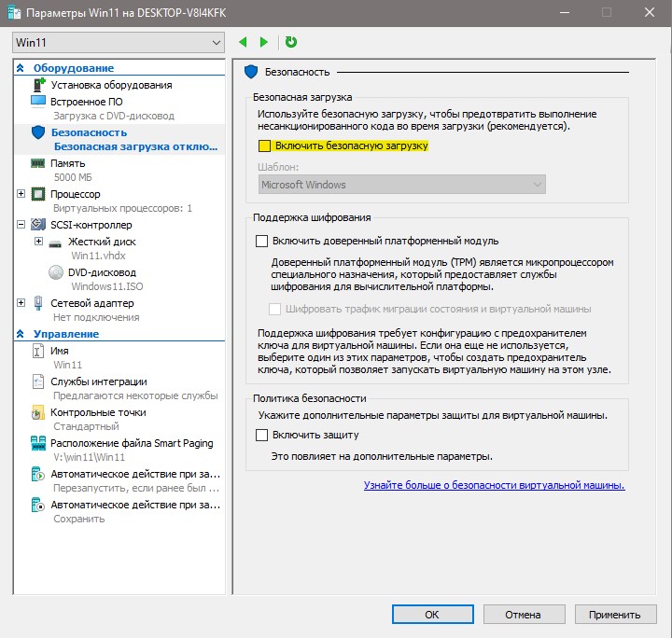This screenshot has height=638, width=672.
Task: Click Загрузка с DVD-дисковод subtitle
Action: 114,116
